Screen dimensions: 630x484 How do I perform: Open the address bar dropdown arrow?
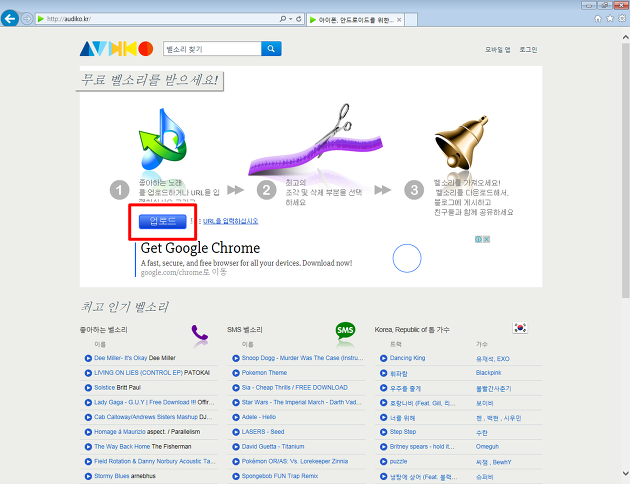click(x=290, y=18)
